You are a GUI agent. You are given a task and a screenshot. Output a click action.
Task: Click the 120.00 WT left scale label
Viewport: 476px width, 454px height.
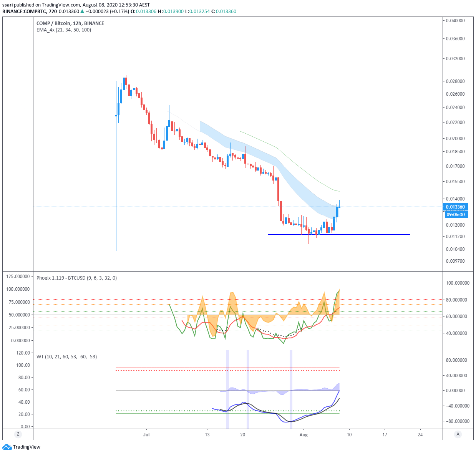click(23, 353)
